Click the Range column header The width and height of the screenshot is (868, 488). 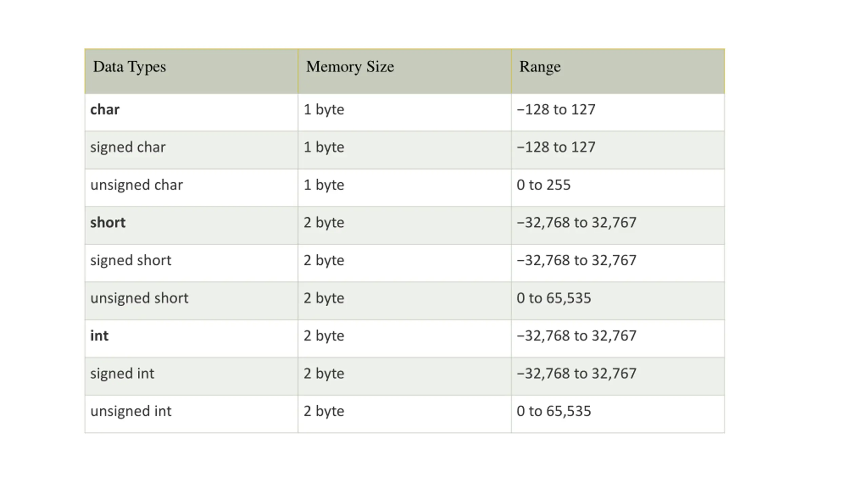(x=618, y=71)
